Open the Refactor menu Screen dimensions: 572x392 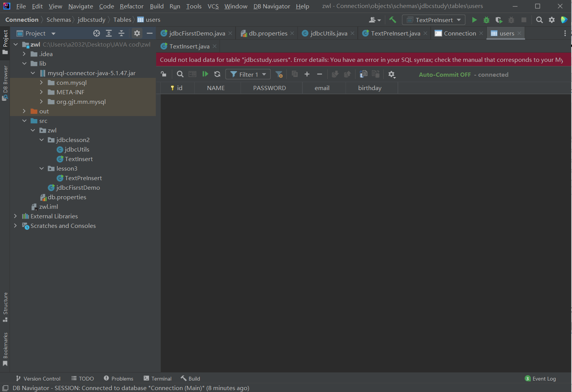pyautogui.click(x=131, y=6)
